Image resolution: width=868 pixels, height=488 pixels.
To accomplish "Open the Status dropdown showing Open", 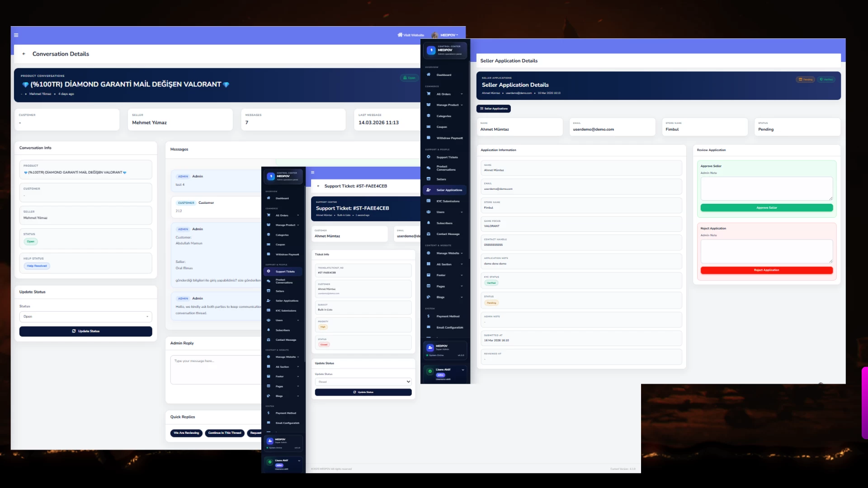I will click(x=85, y=317).
